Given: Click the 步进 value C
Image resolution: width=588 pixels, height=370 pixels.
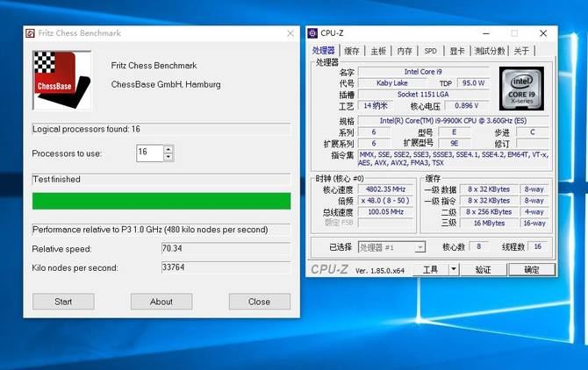Looking at the screenshot, I should pos(533,132).
